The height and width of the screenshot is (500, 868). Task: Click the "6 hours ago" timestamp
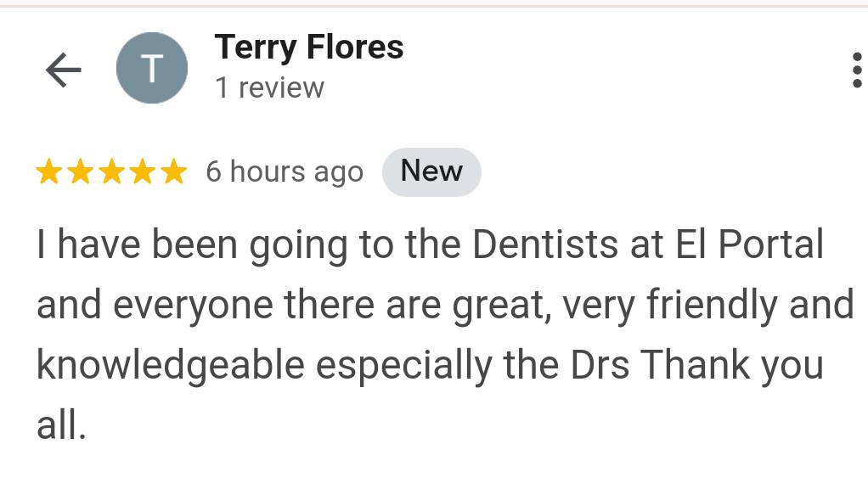(x=285, y=172)
